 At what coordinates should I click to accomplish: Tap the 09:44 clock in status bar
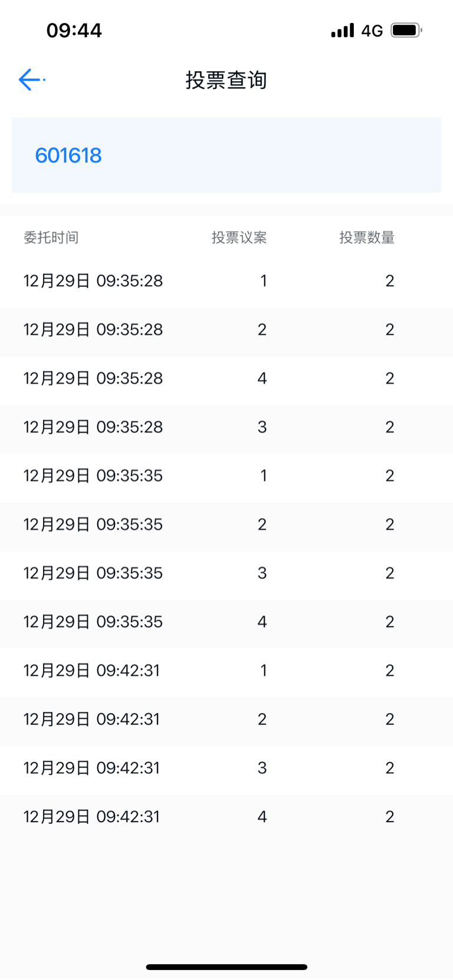74,30
